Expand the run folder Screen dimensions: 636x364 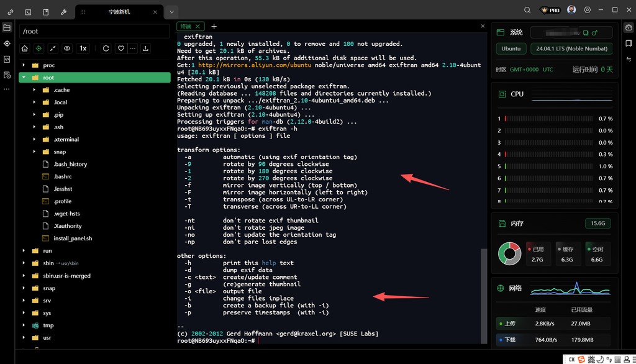tap(24, 251)
